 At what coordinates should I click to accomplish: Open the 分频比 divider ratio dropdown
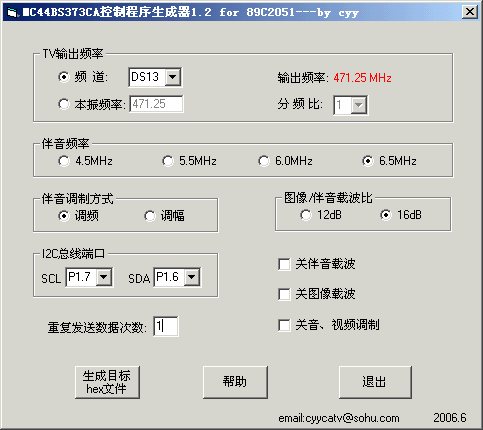click(x=359, y=105)
